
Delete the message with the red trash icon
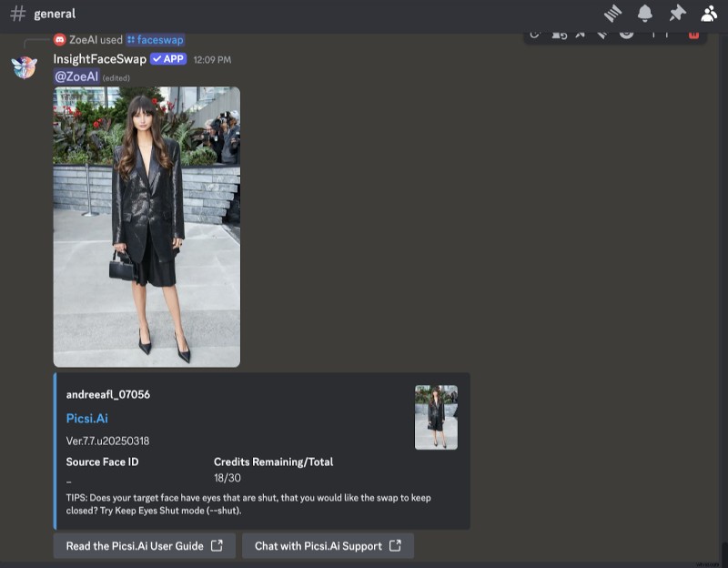coord(693,34)
